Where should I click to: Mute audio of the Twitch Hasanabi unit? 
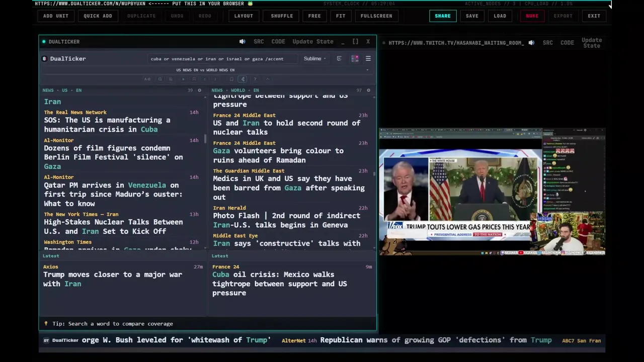(531, 43)
